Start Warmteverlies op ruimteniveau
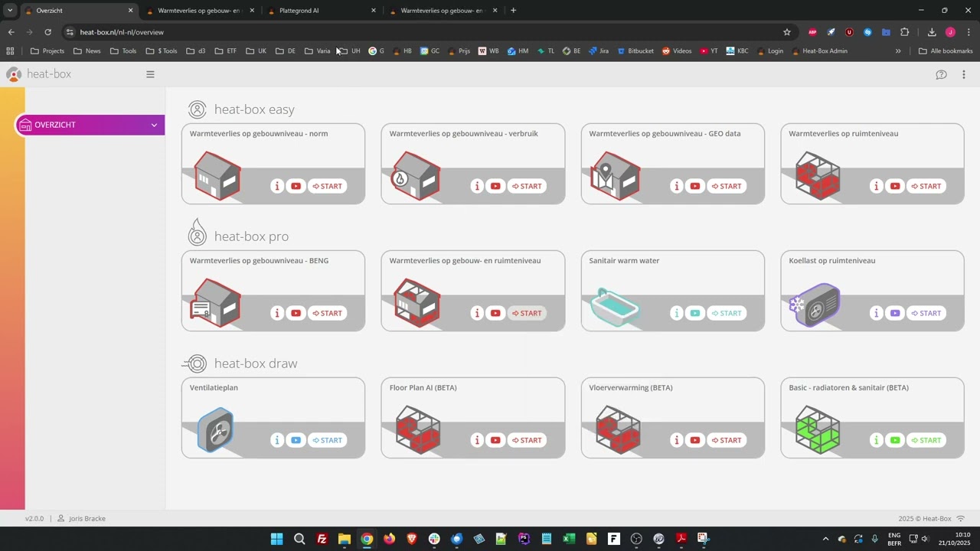The image size is (980, 551). click(x=927, y=186)
